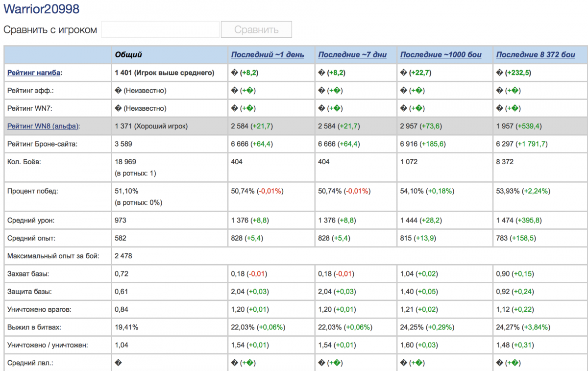The image size is (588, 371).
Task: Open the "Последний ~1 день" column link
Action: [268, 55]
